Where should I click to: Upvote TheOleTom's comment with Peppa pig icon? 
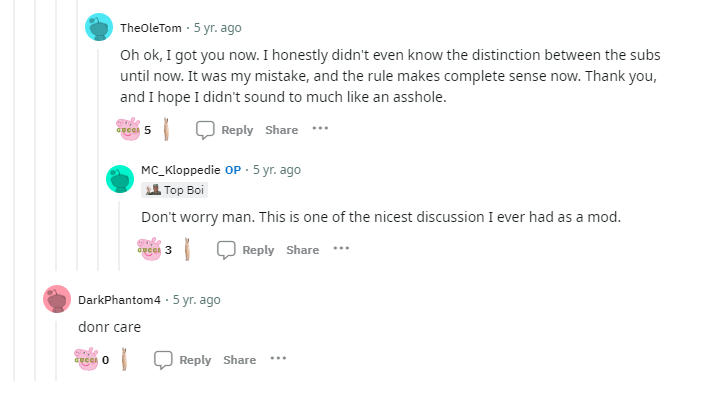pyautogui.click(x=128, y=129)
